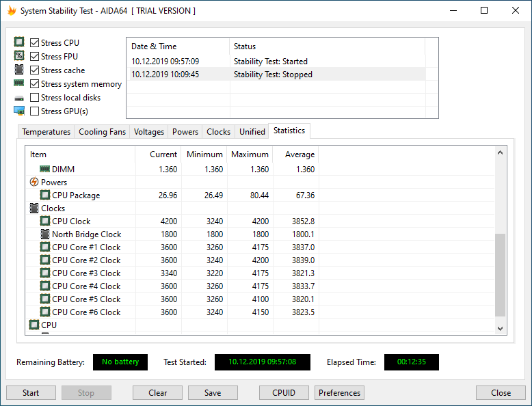This screenshot has width=532, height=406.
Task: Click the monitor icon beside Stress GPU(s)
Action: (19, 111)
